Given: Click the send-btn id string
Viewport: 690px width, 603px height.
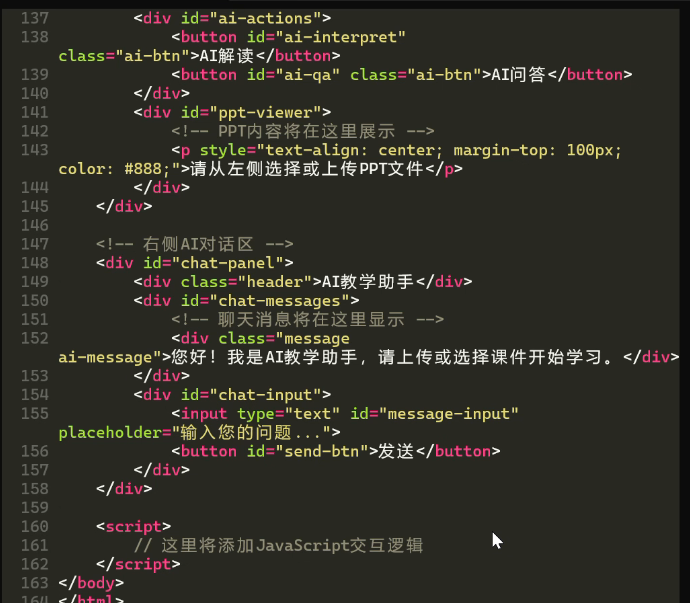Looking at the screenshot, I should coord(321,452).
